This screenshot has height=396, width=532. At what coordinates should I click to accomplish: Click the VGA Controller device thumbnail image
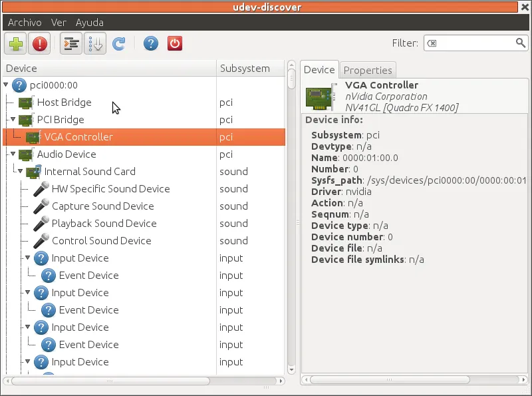tap(319, 96)
